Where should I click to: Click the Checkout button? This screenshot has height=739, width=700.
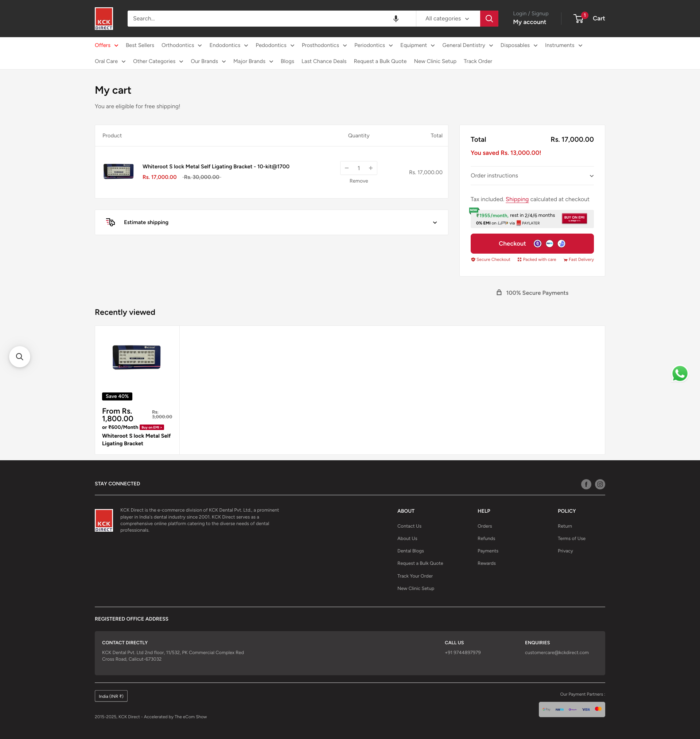coord(532,243)
